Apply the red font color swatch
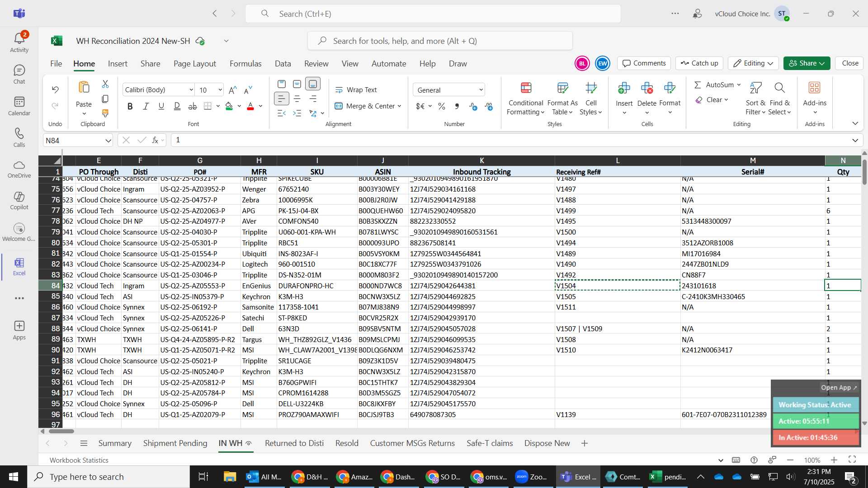 (250, 106)
